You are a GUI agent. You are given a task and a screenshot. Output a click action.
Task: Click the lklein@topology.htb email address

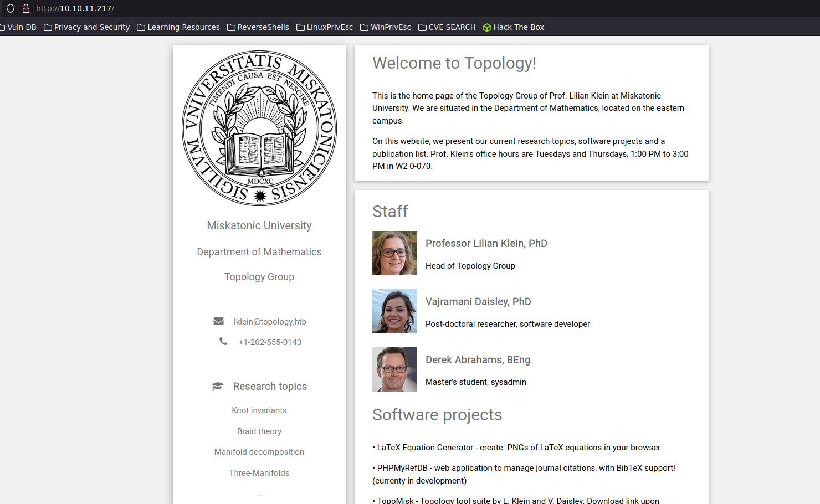(270, 322)
